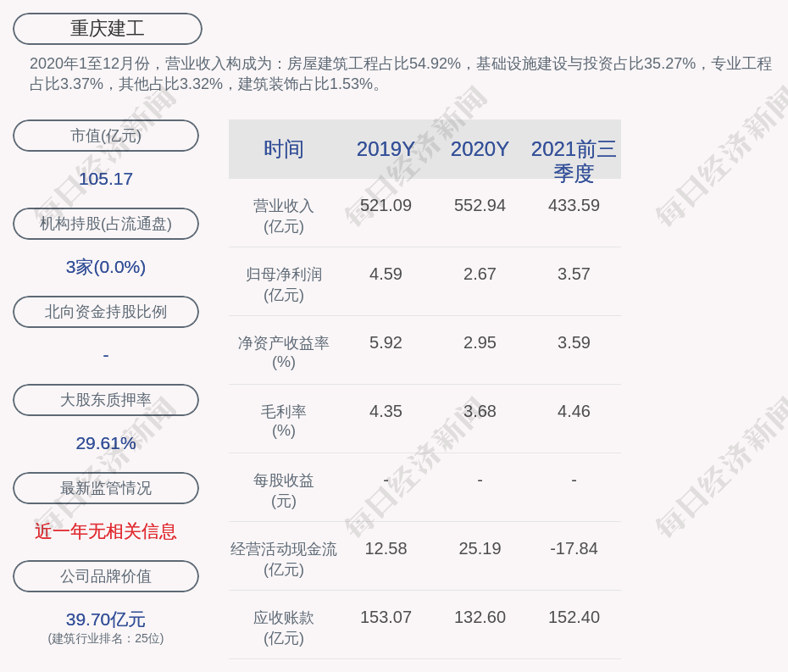The height and width of the screenshot is (672, 788).
Task: Click the 39.70亿元 brand value figure
Action: [106, 619]
